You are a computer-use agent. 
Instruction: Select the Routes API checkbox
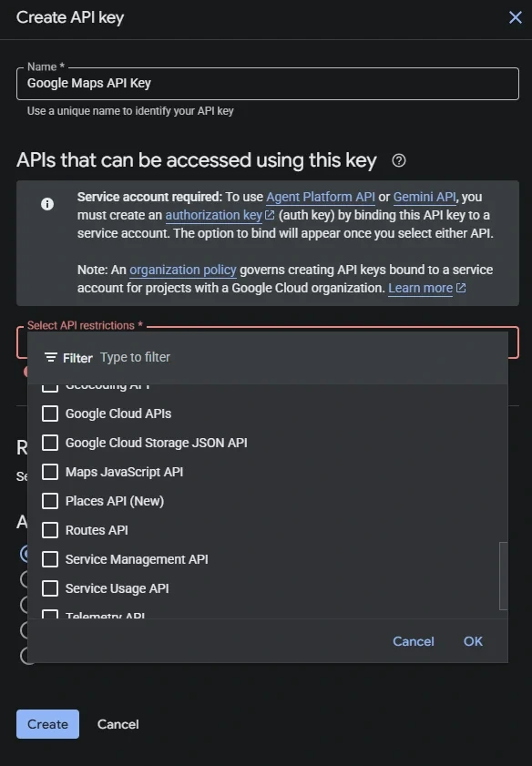click(x=50, y=530)
